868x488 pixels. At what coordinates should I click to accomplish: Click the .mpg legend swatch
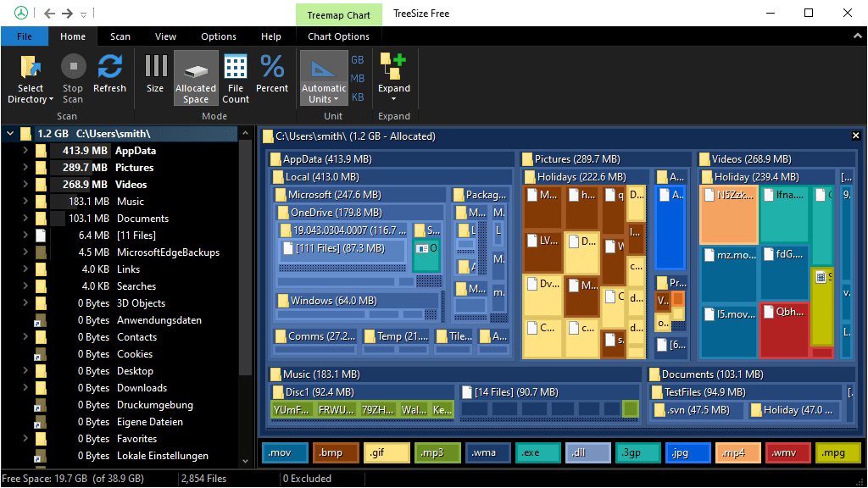pyautogui.click(x=838, y=452)
